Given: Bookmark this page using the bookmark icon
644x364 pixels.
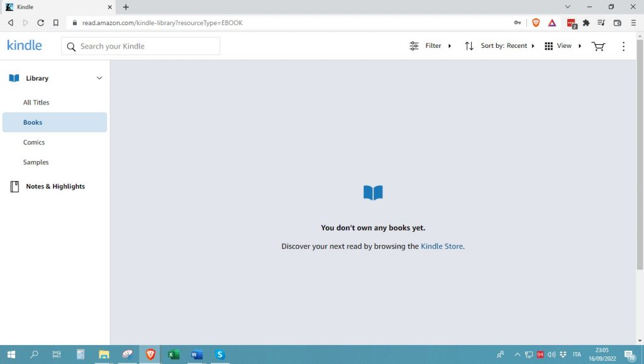Looking at the screenshot, I should point(56,23).
